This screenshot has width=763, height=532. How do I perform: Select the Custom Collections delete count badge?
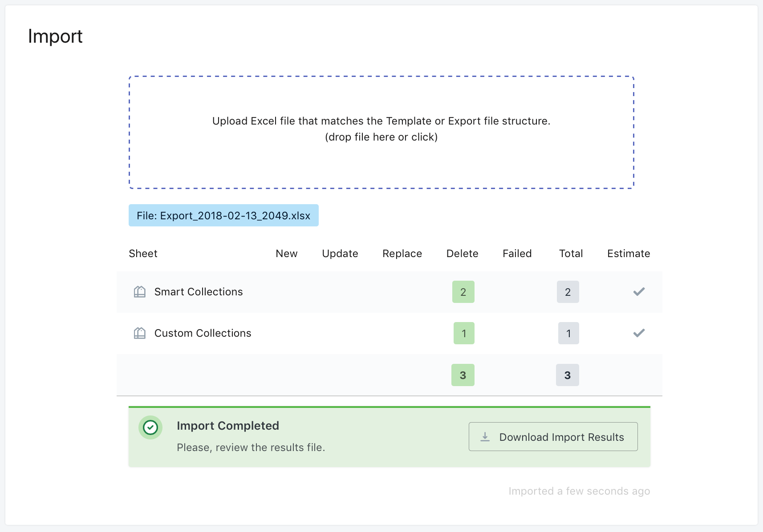[x=463, y=333]
